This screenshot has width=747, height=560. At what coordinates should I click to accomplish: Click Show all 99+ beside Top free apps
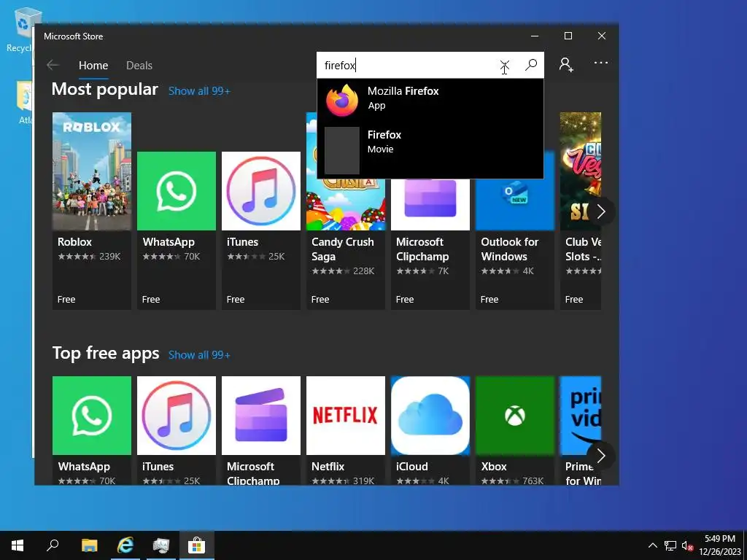click(199, 355)
